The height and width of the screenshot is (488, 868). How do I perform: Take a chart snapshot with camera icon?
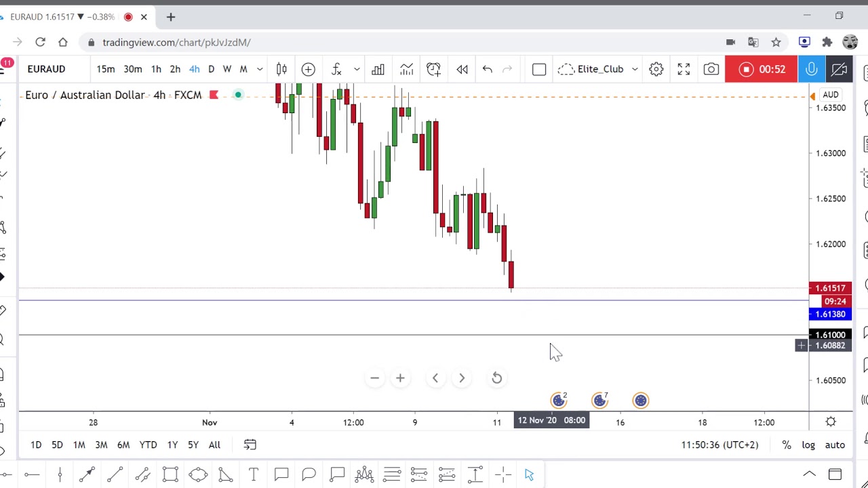(711, 69)
